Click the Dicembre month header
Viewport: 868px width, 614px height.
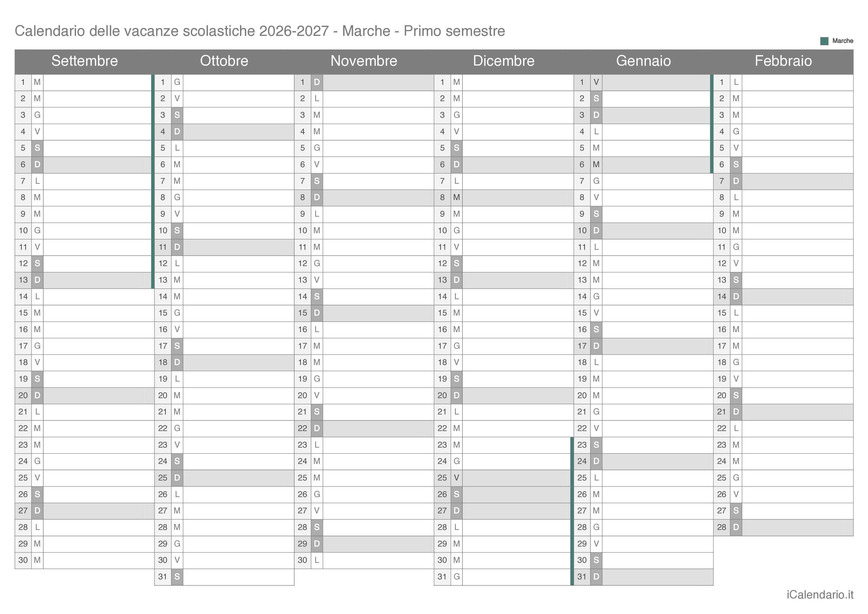pos(504,61)
